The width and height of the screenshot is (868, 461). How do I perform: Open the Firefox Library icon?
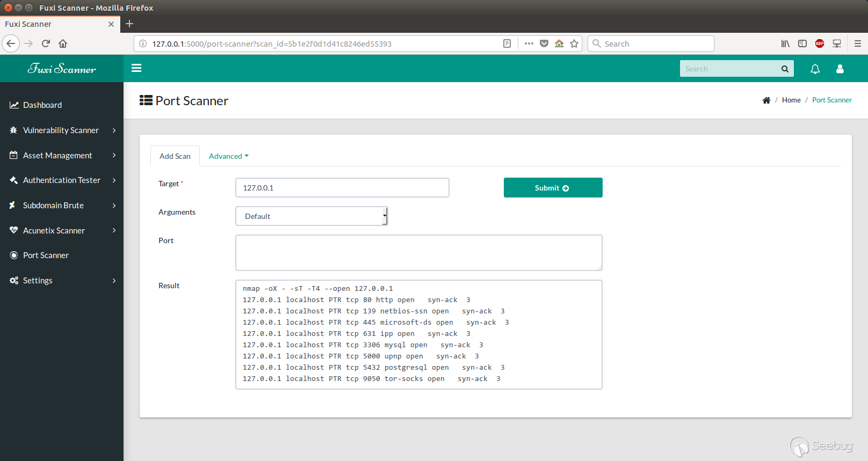(x=785, y=43)
